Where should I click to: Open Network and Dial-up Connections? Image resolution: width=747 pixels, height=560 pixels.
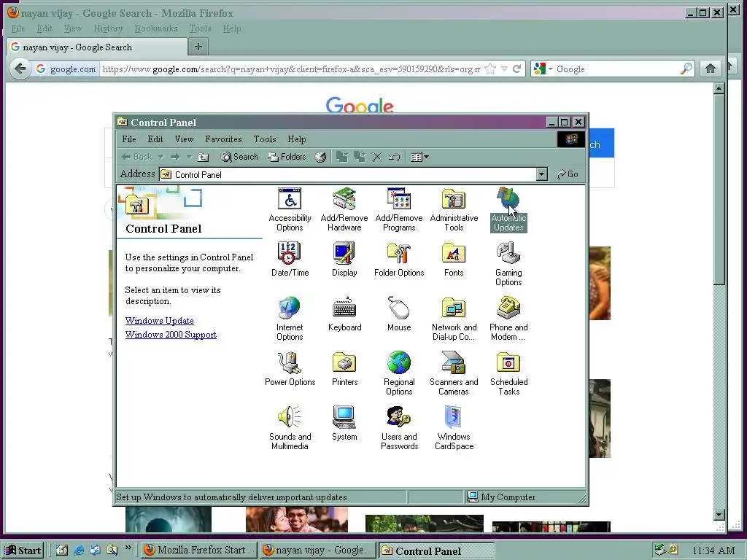click(x=454, y=319)
